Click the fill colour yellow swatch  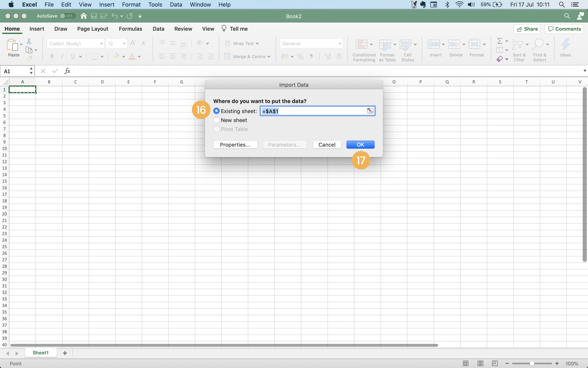(x=117, y=56)
